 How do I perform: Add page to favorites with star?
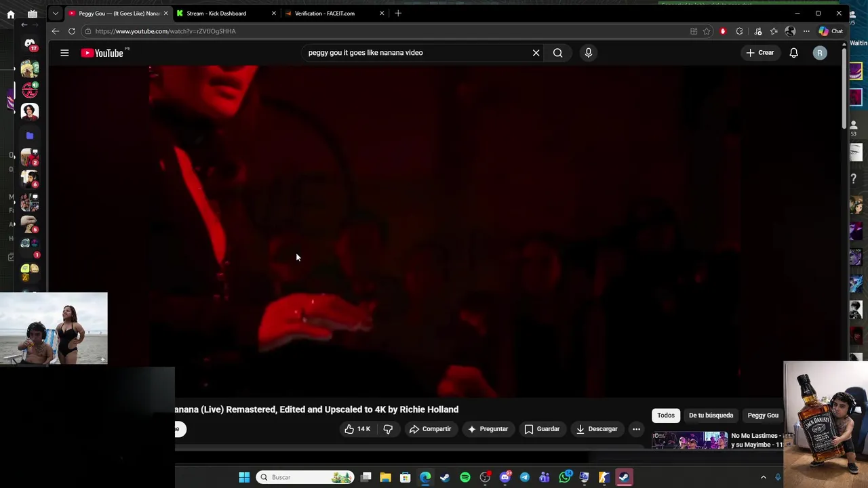pos(707,31)
